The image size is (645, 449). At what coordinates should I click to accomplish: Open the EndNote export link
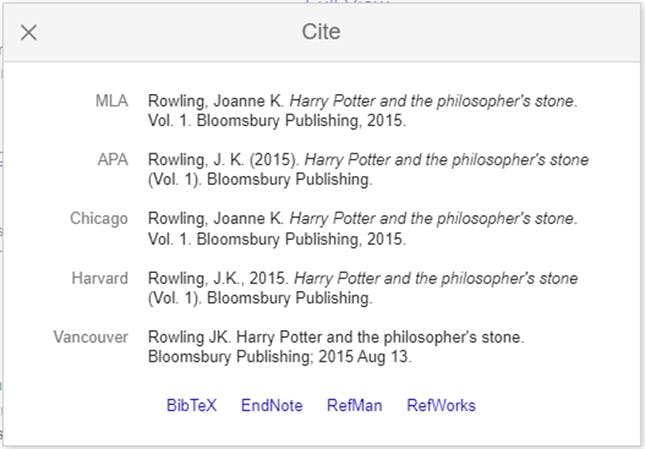(x=271, y=405)
